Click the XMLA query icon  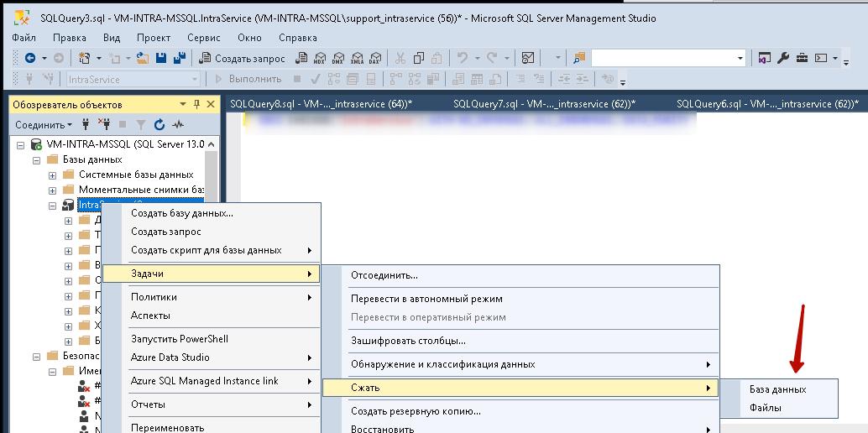357,58
